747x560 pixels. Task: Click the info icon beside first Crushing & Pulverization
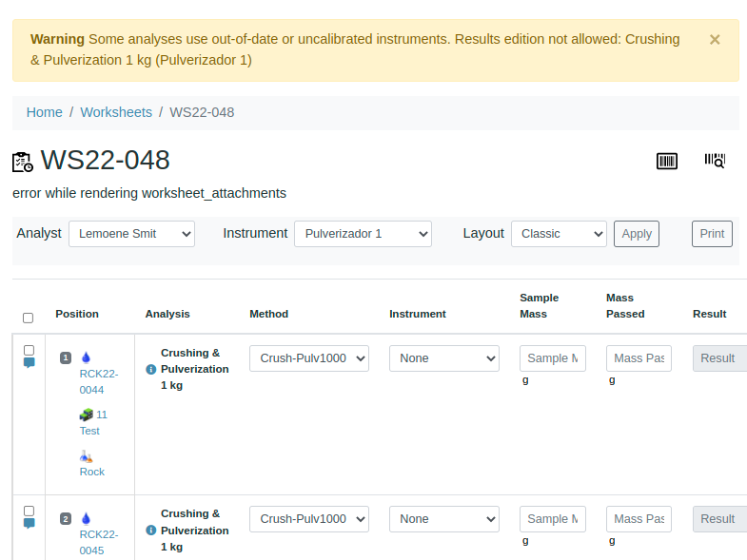[150, 369]
